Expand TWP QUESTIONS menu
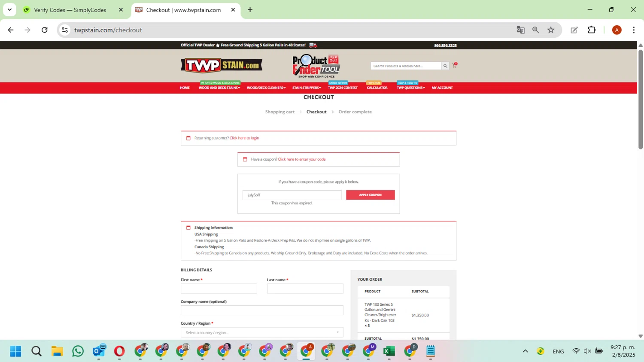This screenshot has width=644, height=362. (x=411, y=88)
